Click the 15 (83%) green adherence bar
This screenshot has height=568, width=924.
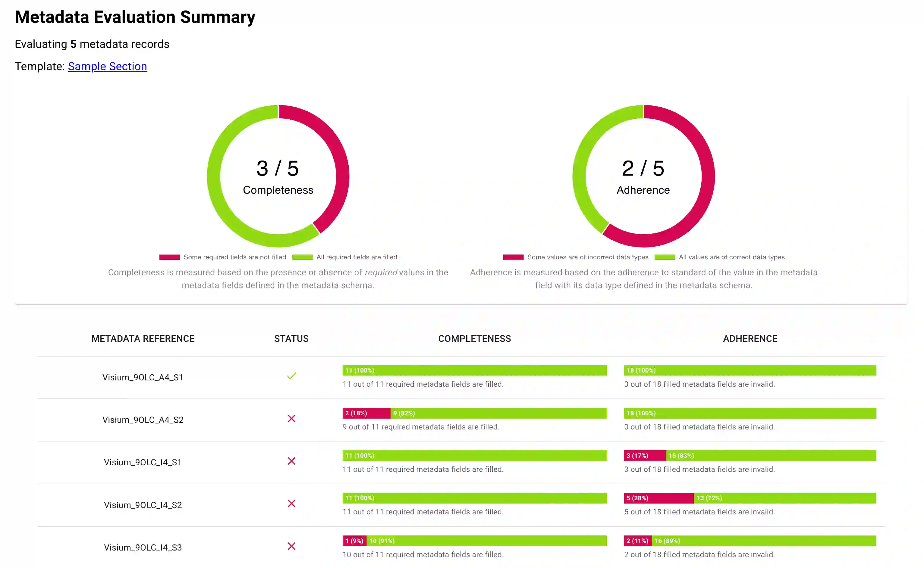pyautogui.click(x=771, y=456)
